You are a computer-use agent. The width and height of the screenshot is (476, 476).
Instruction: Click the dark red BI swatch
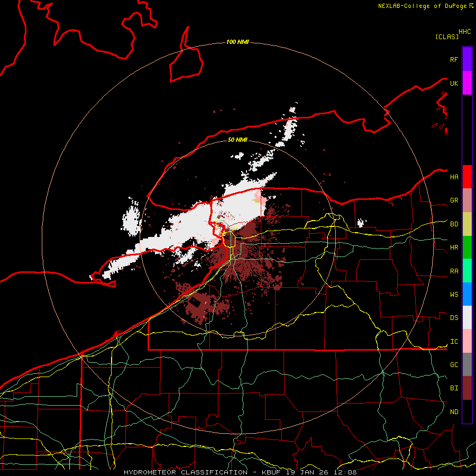point(467,388)
